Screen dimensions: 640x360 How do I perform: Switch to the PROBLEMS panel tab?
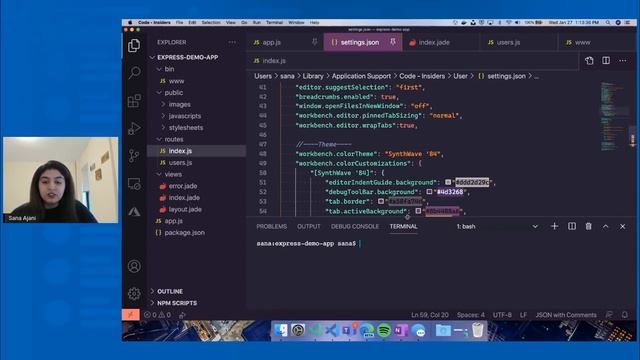271,227
